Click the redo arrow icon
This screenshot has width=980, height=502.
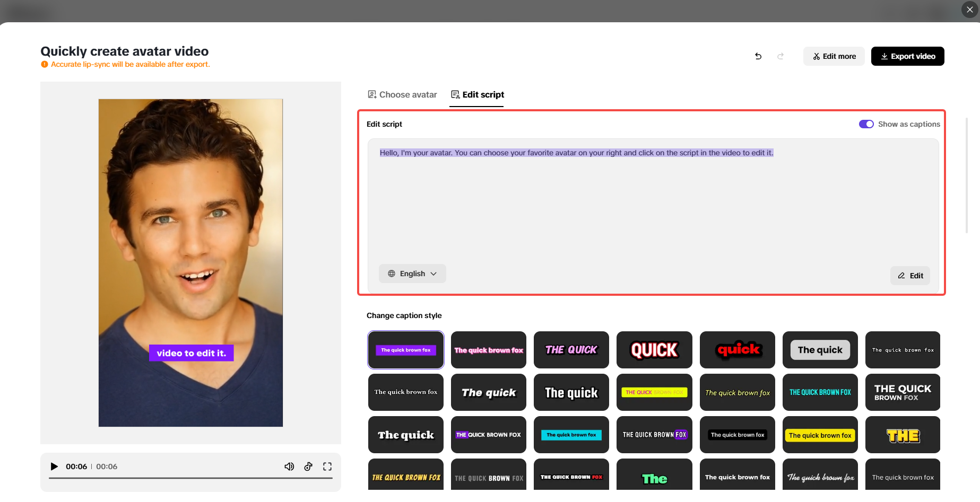tap(780, 56)
